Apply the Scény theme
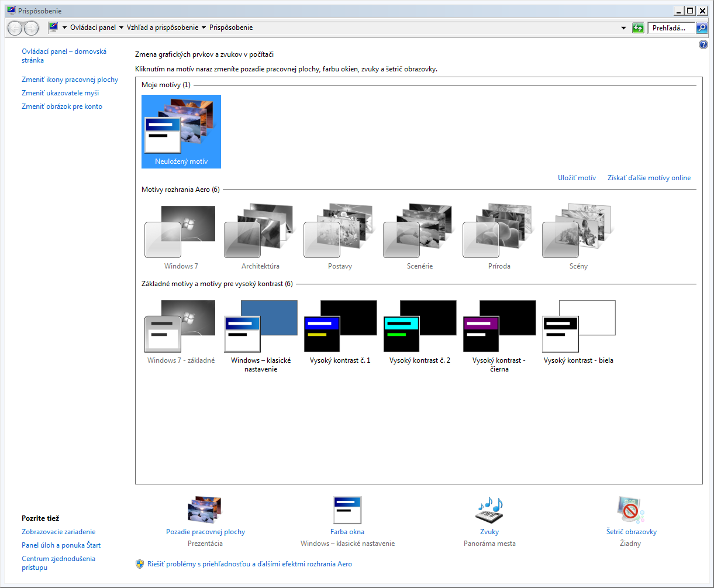 coord(578,237)
